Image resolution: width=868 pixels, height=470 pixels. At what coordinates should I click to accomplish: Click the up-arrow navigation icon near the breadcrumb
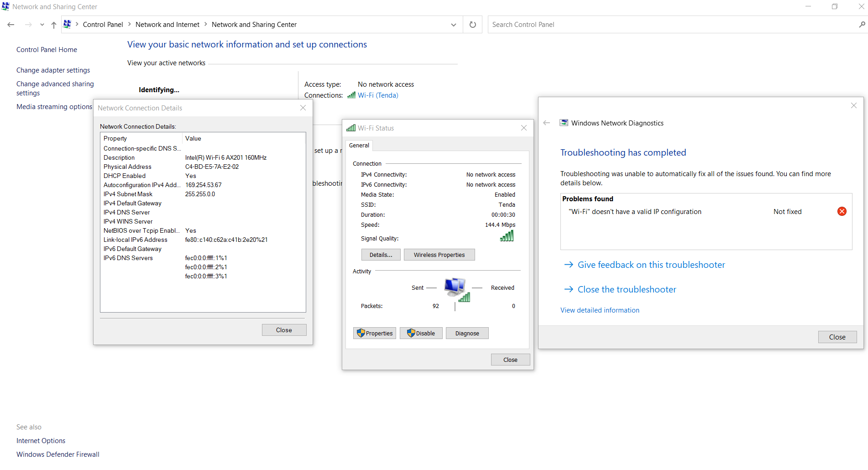53,24
